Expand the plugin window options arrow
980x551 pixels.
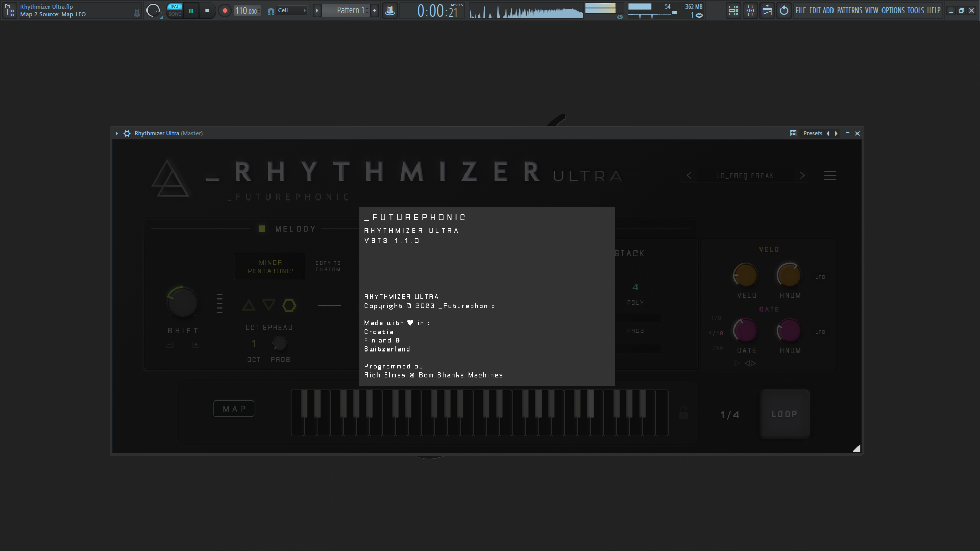click(117, 133)
